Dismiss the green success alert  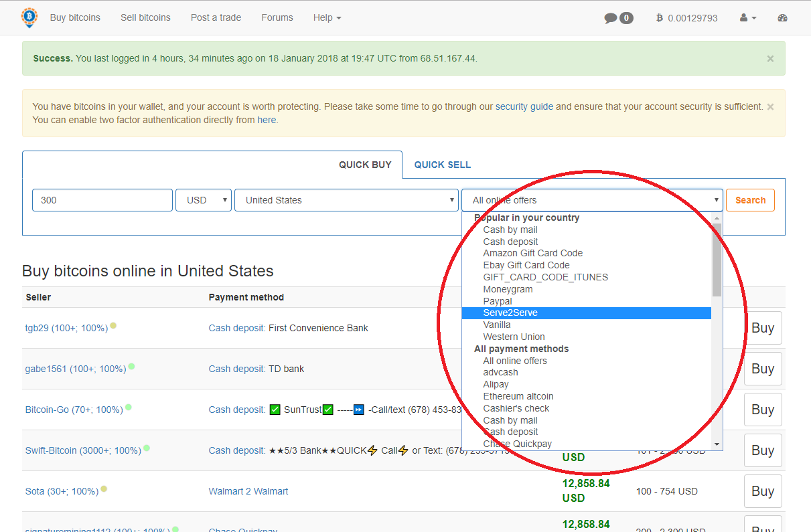pos(770,59)
